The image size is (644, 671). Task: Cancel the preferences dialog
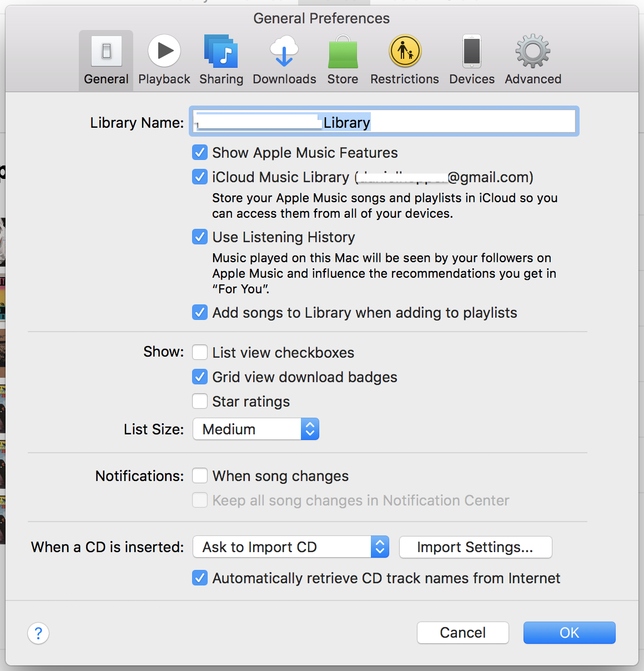click(x=463, y=633)
